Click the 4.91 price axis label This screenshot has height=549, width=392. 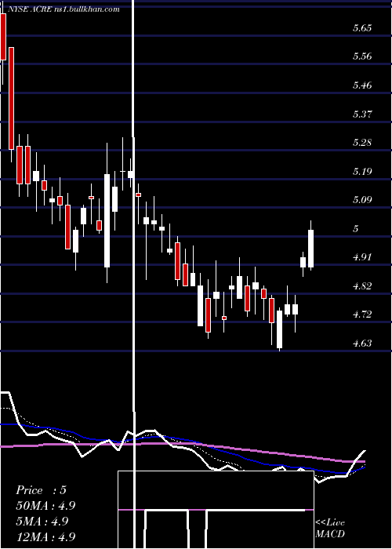tap(362, 257)
